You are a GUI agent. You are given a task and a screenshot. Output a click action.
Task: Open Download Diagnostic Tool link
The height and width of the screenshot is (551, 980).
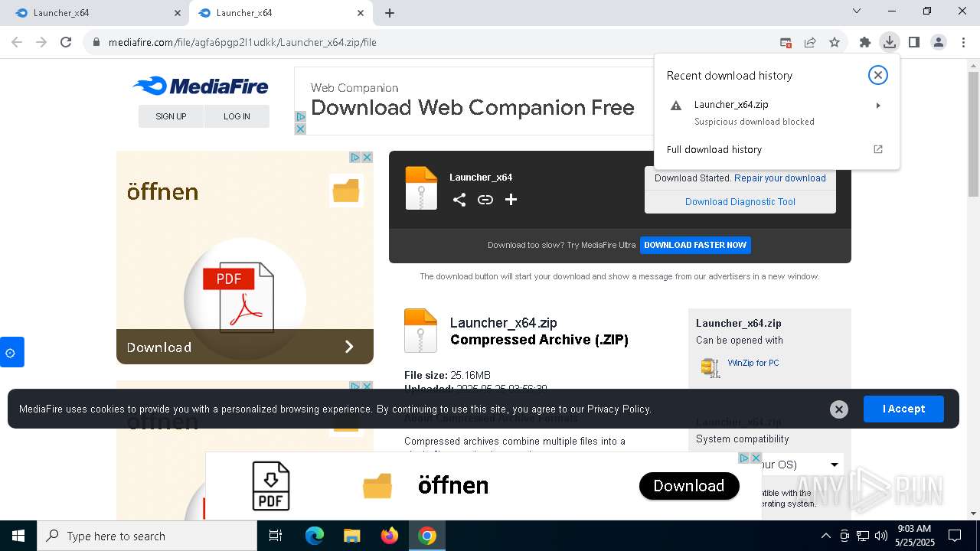pyautogui.click(x=740, y=202)
